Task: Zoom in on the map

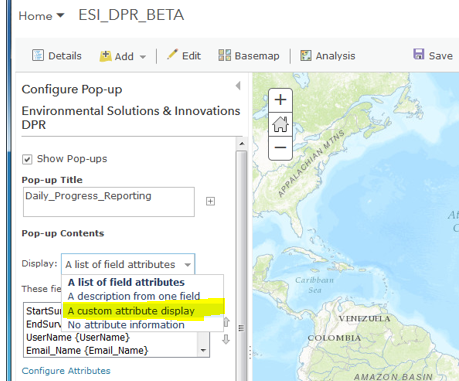Action: point(280,100)
